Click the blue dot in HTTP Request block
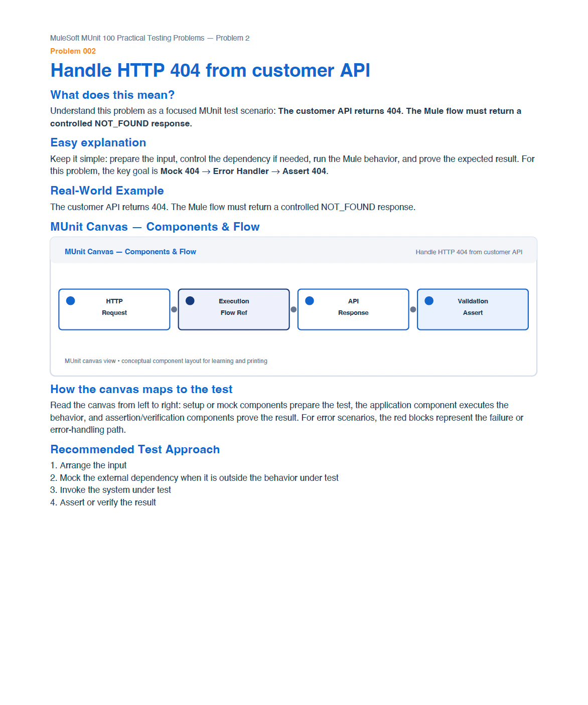This screenshot has width=588, height=705. click(71, 301)
